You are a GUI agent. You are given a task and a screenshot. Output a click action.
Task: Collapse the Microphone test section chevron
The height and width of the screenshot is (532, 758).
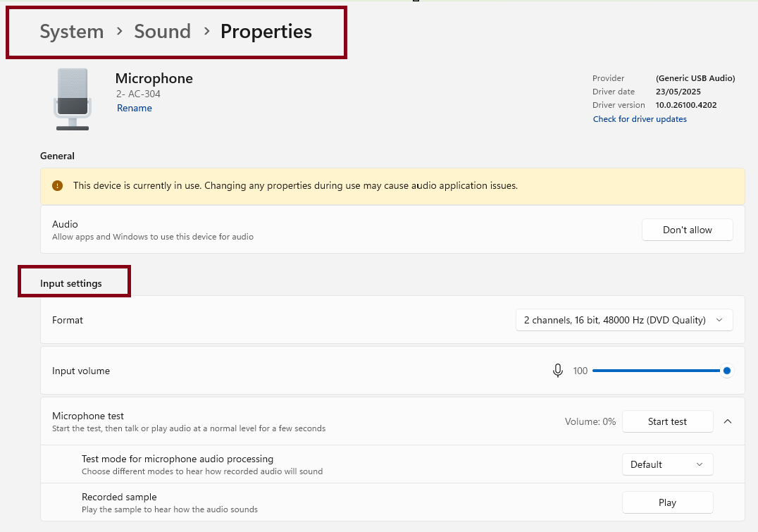pos(728,422)
